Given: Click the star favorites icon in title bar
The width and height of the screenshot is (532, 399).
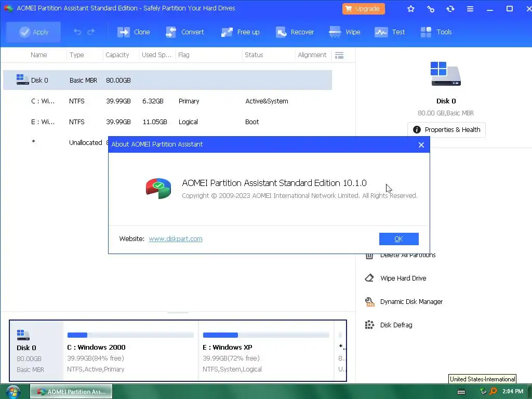Looking at the screenshot, I should (411, 9).
